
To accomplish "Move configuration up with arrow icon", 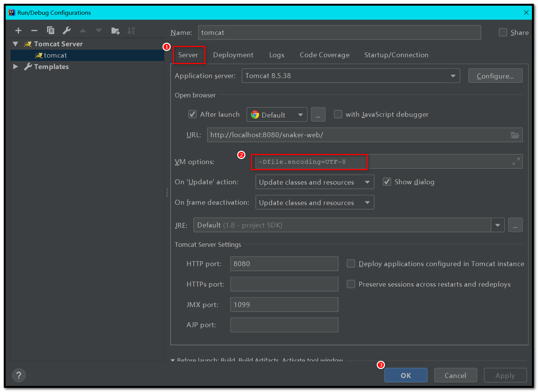I will [83, 31].
